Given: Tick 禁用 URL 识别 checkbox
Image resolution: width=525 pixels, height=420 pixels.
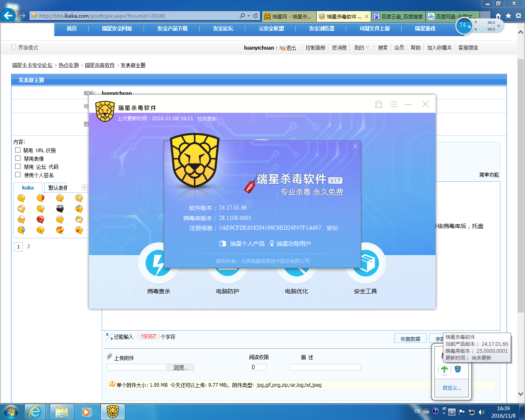Looking at the screenshot, I should pyautogui.click(x=18, y=150).
